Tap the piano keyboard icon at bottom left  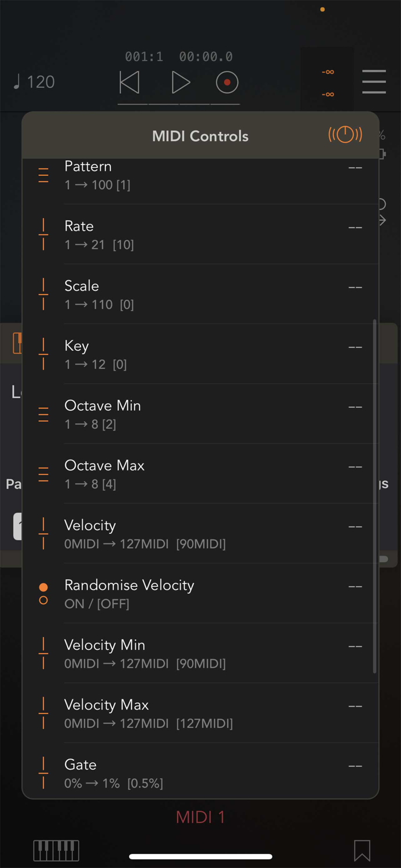pos(56,850)
